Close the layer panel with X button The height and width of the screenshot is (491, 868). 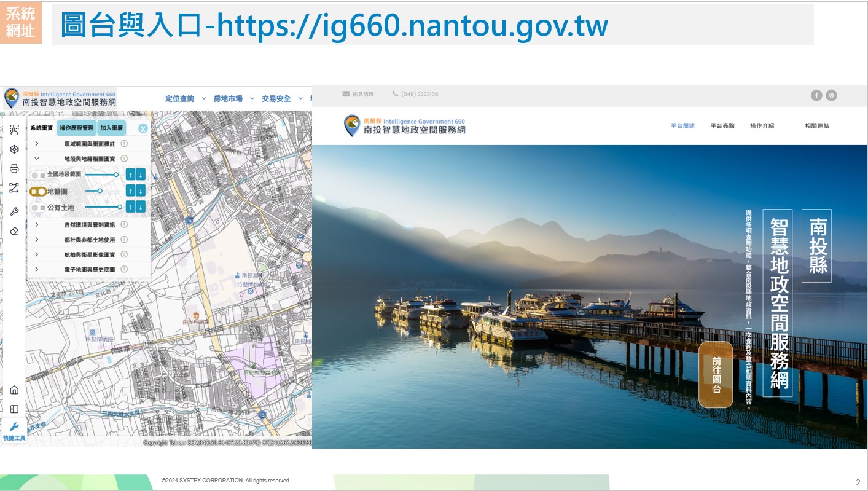point(143,128)
